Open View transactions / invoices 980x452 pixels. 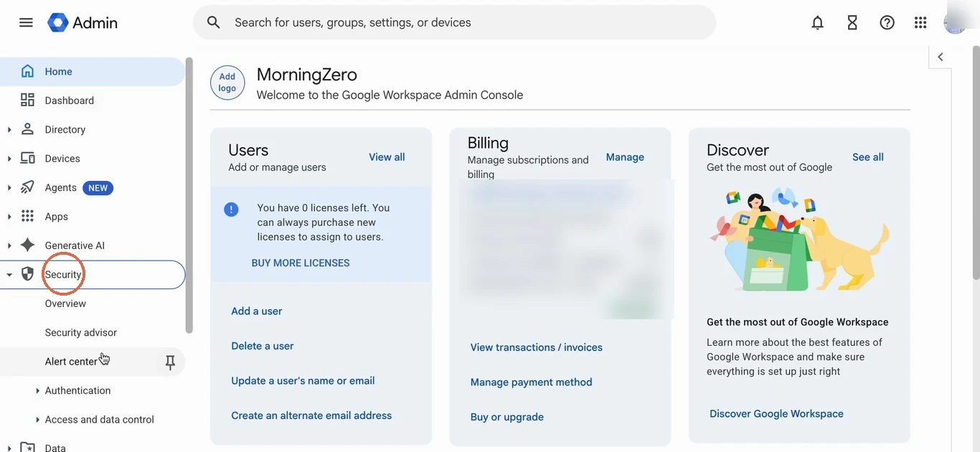(x=536, y=347)
